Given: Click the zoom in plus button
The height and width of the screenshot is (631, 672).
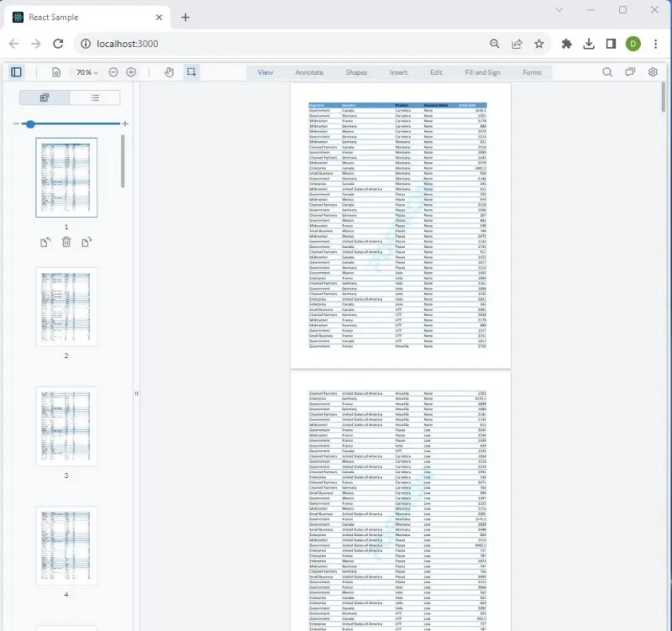Looking at the screenshot, I should point(131,72).
